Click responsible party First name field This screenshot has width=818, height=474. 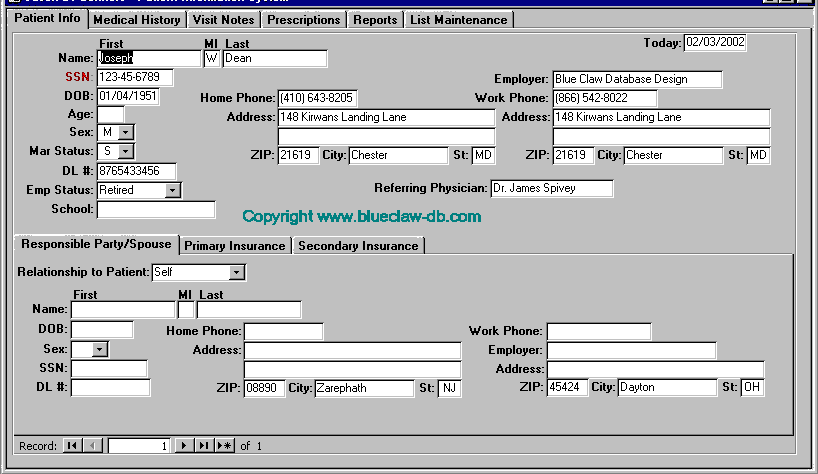(123, 310)
